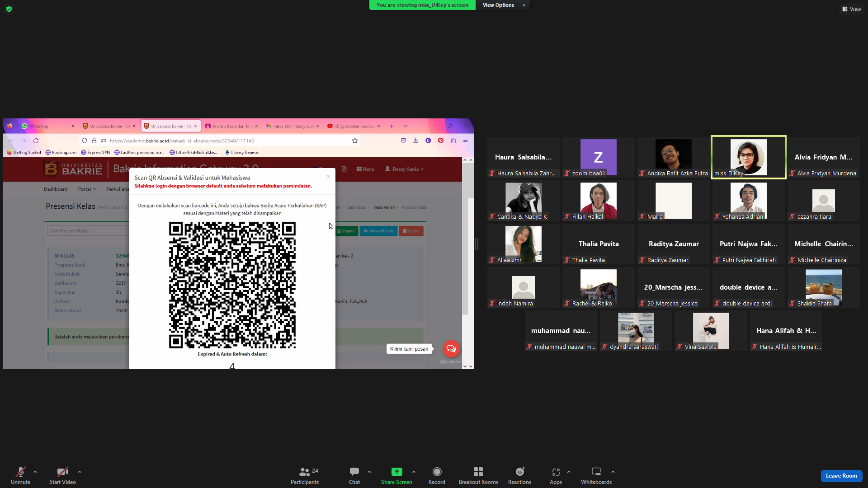
Task: Start recording with the Record button
Action: tap(437, 475)
